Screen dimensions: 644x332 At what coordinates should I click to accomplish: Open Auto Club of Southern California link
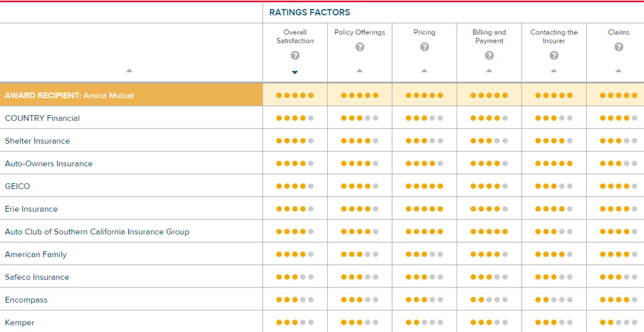97,232
